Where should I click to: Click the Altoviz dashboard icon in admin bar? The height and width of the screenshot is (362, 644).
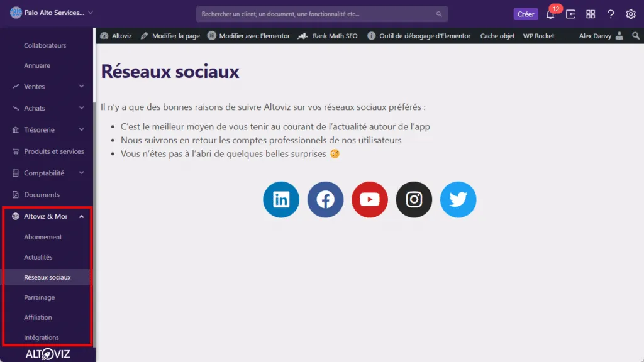[x=104, y=36]
